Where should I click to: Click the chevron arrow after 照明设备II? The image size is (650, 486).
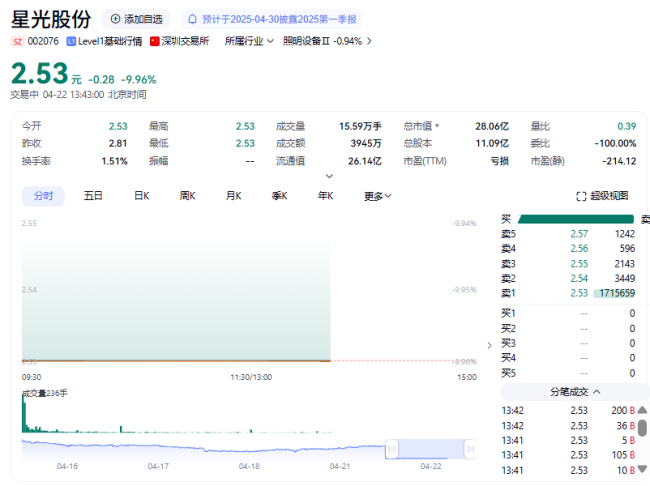point(369,41)
